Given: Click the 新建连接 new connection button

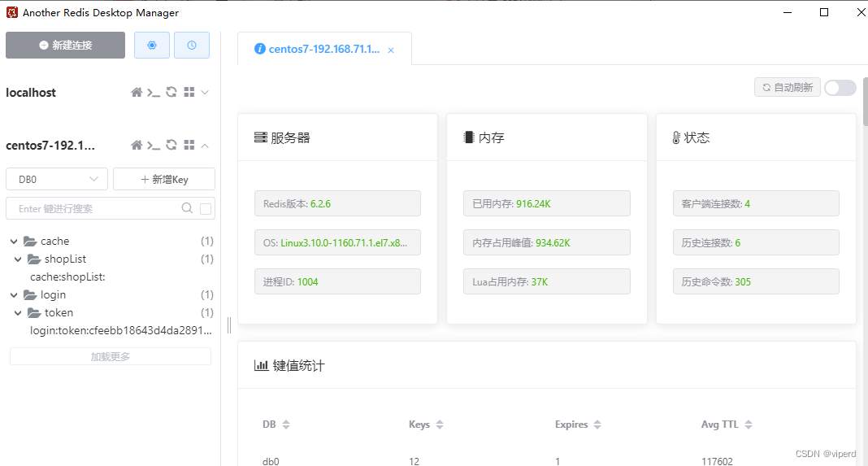Looking at the screenshot, I should coord(65,45).
